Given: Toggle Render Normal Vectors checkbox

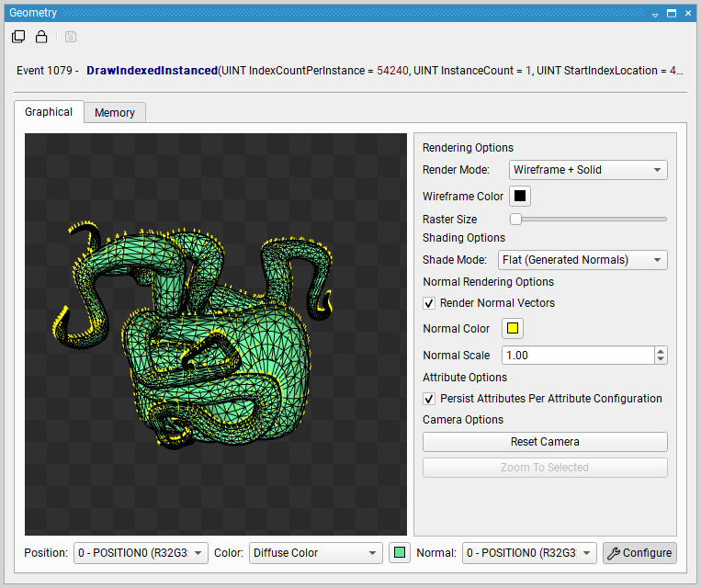Looking at the screenshot, I should 429,303.
